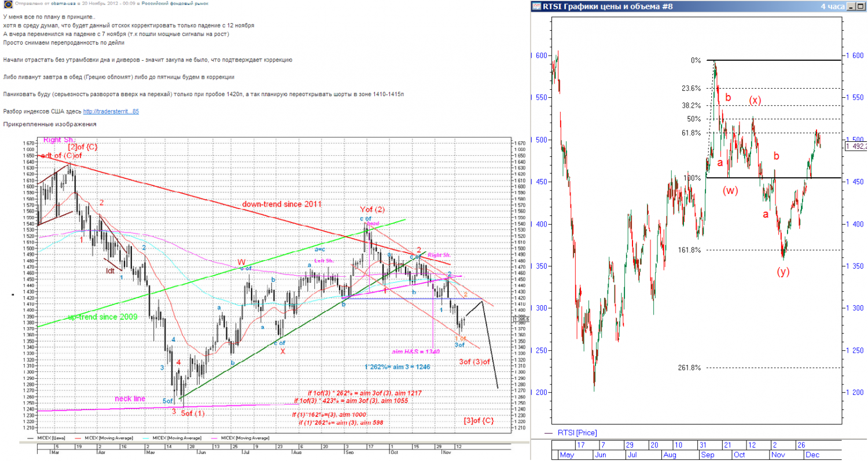Click the 1 492,2 current price tag
This screenshot has height=461, width=868.
point(856,147)
